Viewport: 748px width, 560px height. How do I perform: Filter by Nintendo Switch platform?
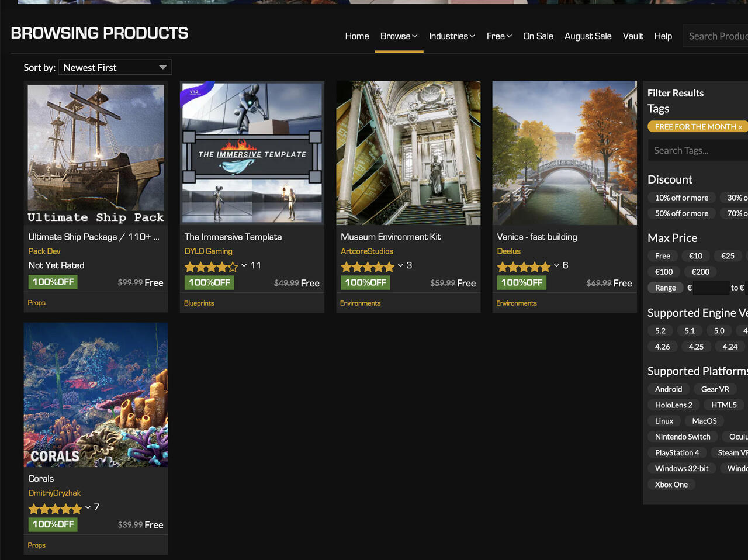(683, 437)
